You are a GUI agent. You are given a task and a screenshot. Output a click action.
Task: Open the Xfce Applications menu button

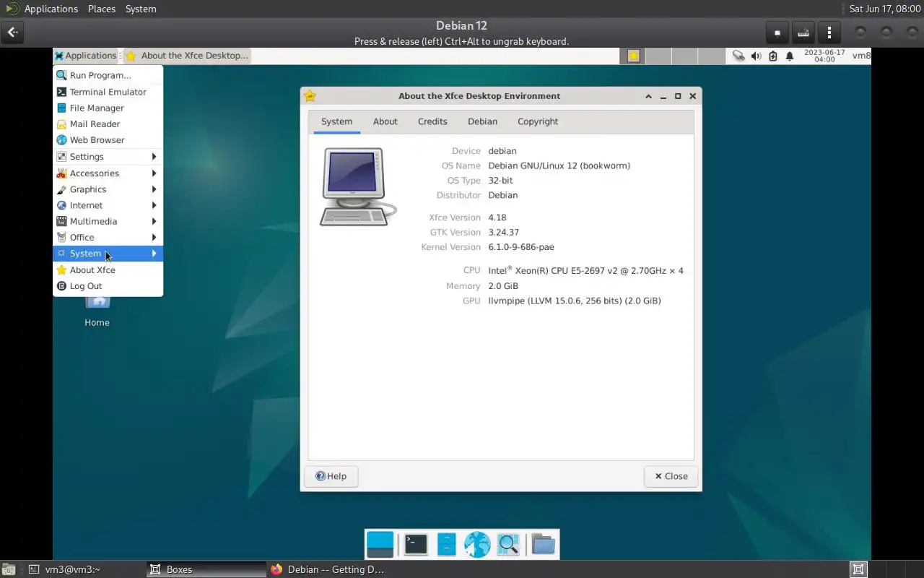pyautogui.click(x=86, y=56)
